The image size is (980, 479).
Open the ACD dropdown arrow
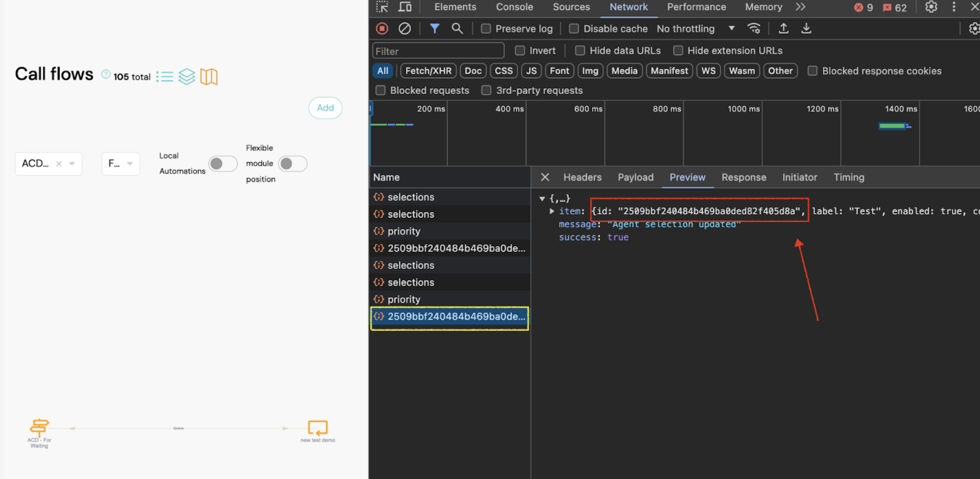(72, 164)
